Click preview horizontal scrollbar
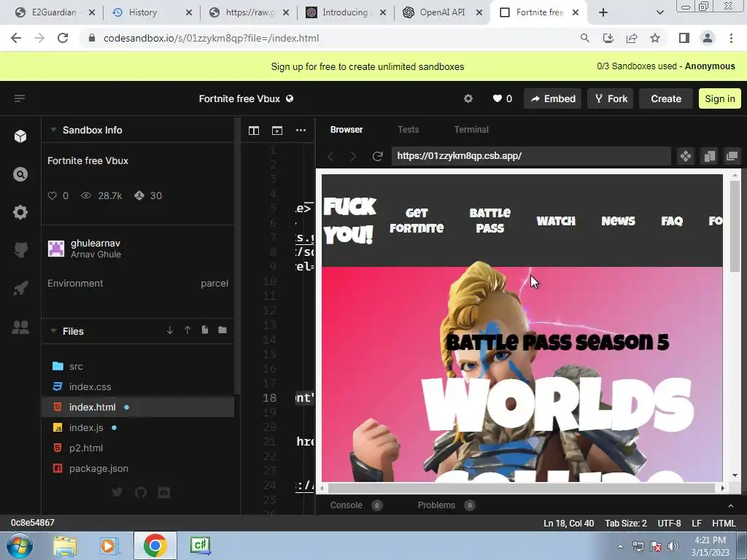This screenshot has height=560, width=747. coord(522,488)
